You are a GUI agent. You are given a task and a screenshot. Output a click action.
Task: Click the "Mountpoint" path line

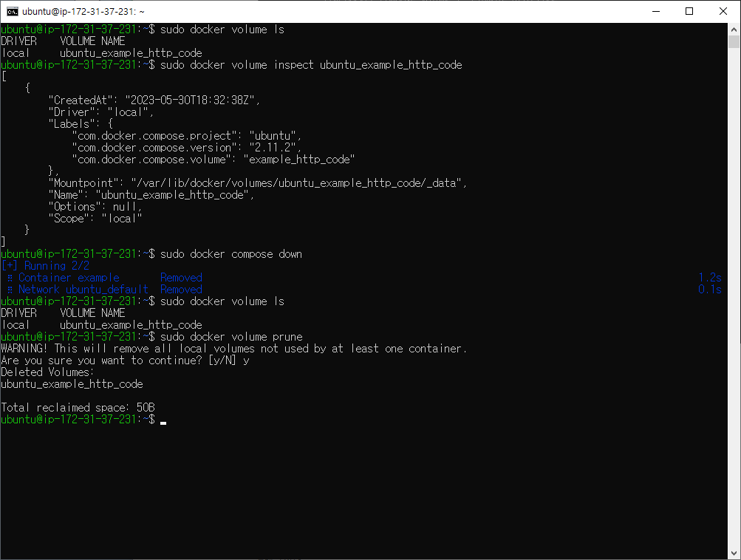pos(258,183)
